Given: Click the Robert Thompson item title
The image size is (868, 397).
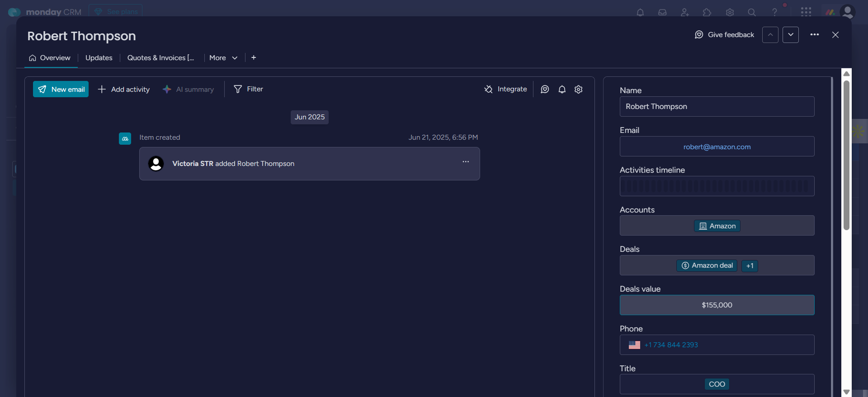Looking at the screenshot, I should [81, 36].
